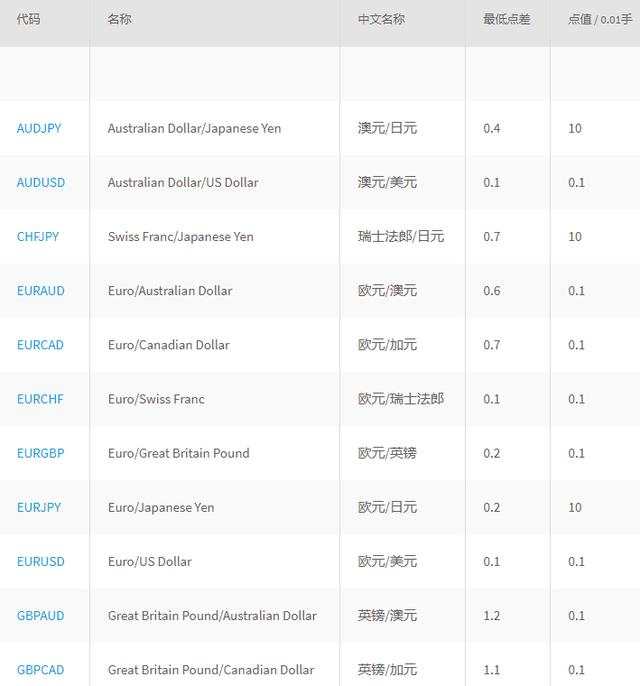Open the EURAUD symbol link

pos(41,290)
